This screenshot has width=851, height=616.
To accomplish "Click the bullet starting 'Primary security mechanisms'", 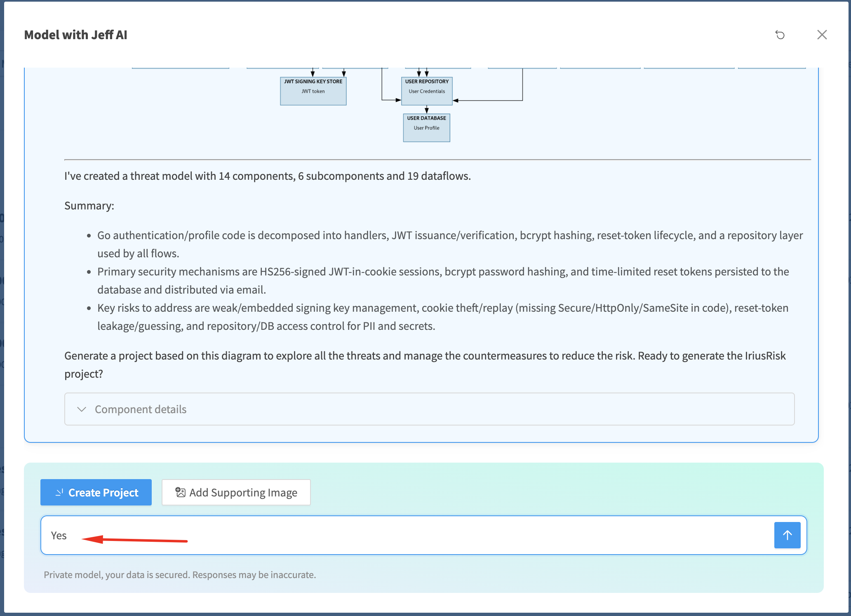I will [443, 280].
